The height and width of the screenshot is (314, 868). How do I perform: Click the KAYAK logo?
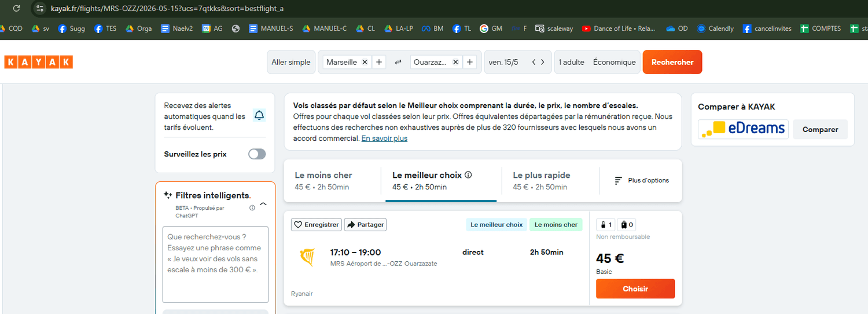(x=38, y=62)
